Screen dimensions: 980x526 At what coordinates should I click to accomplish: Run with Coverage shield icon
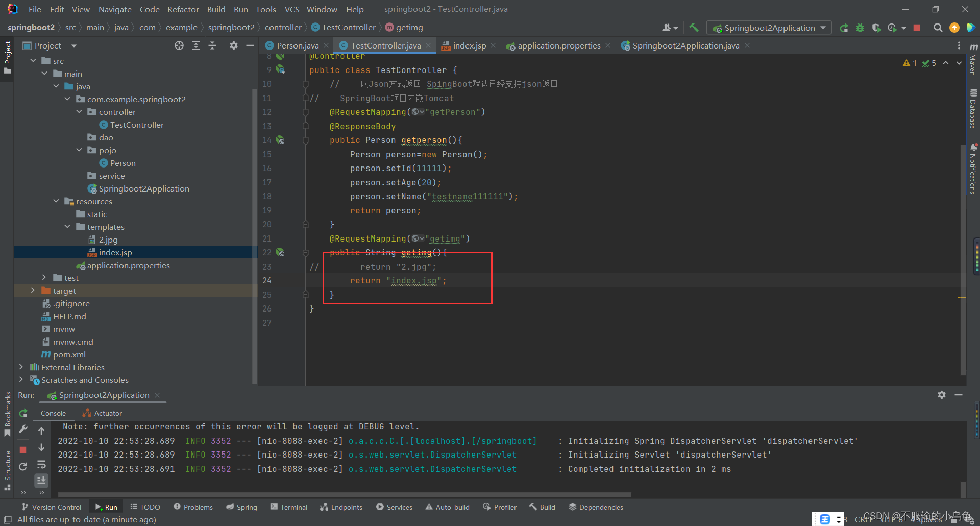pyautogui.click(x=876, y=28)
